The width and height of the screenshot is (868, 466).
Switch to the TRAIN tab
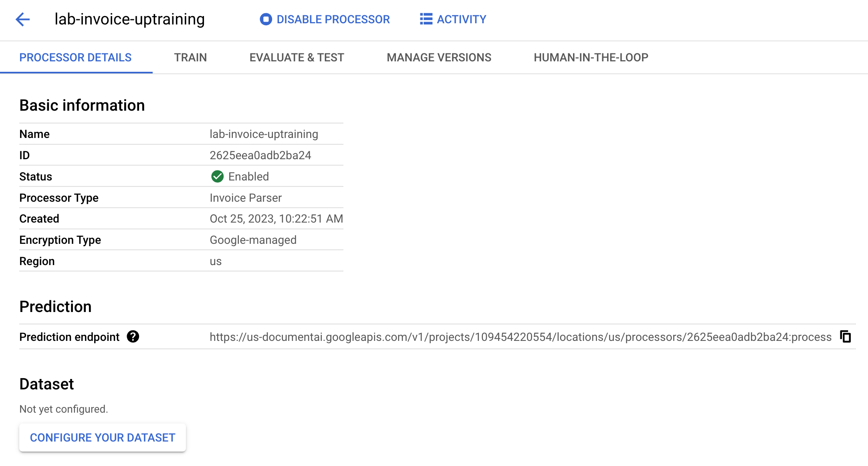click(x=190, y=57)
